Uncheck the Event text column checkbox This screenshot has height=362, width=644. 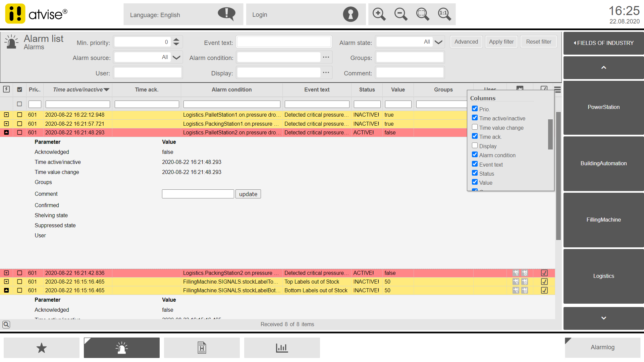(x=475, y=164)
